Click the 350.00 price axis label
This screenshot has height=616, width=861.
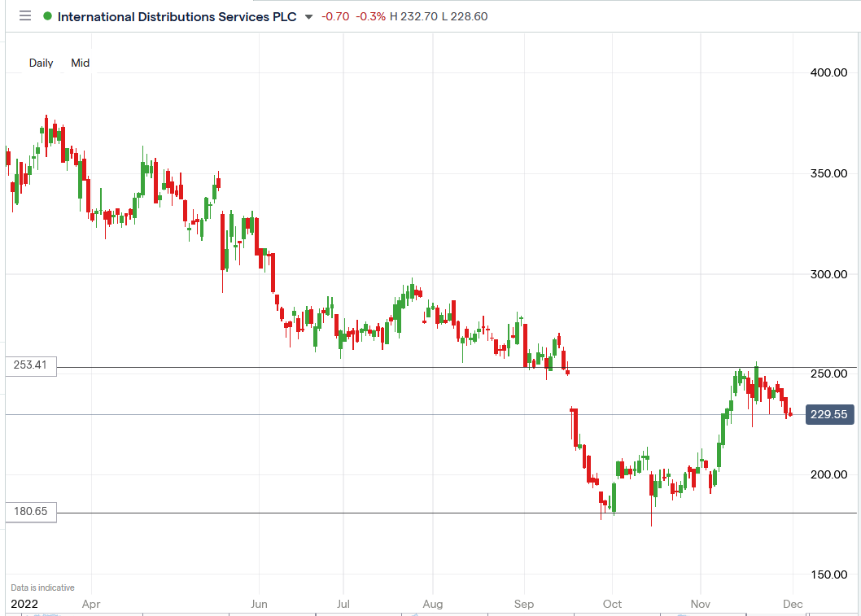tap(828, 173)
